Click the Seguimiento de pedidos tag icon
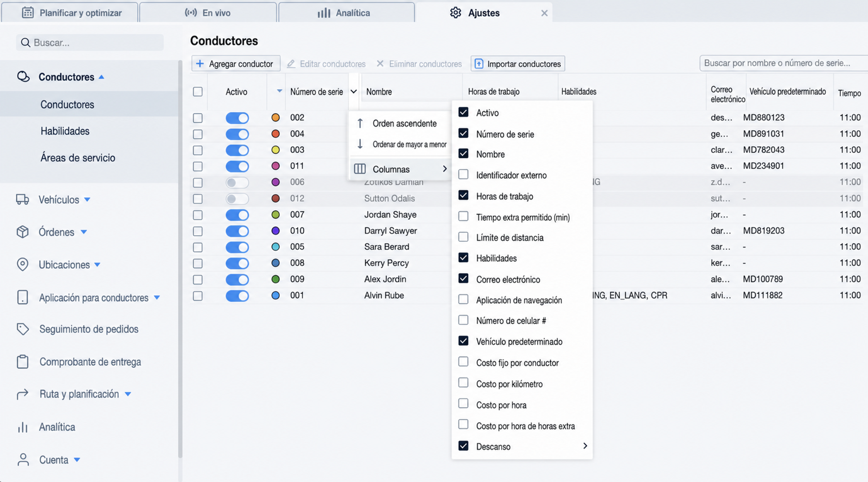 (22, 329)
